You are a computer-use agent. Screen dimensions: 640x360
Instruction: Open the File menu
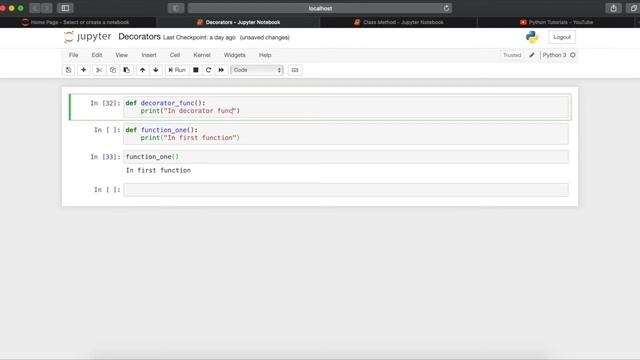coord(73,55)
